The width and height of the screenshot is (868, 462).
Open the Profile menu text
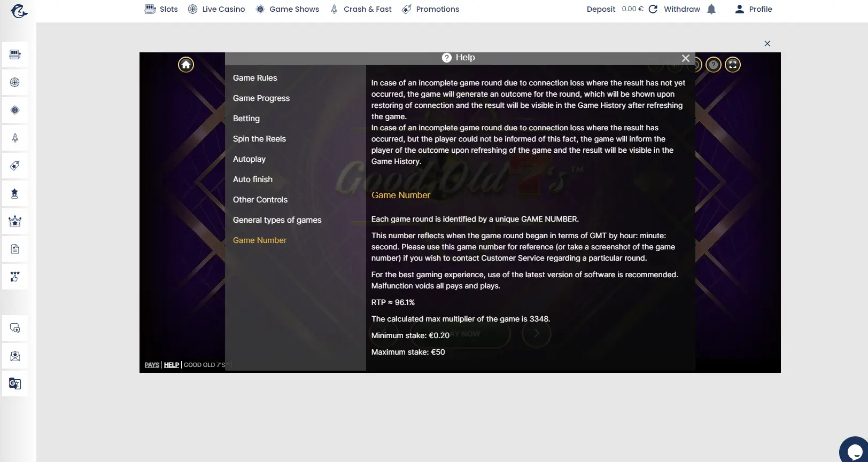(x=761, y=9)
